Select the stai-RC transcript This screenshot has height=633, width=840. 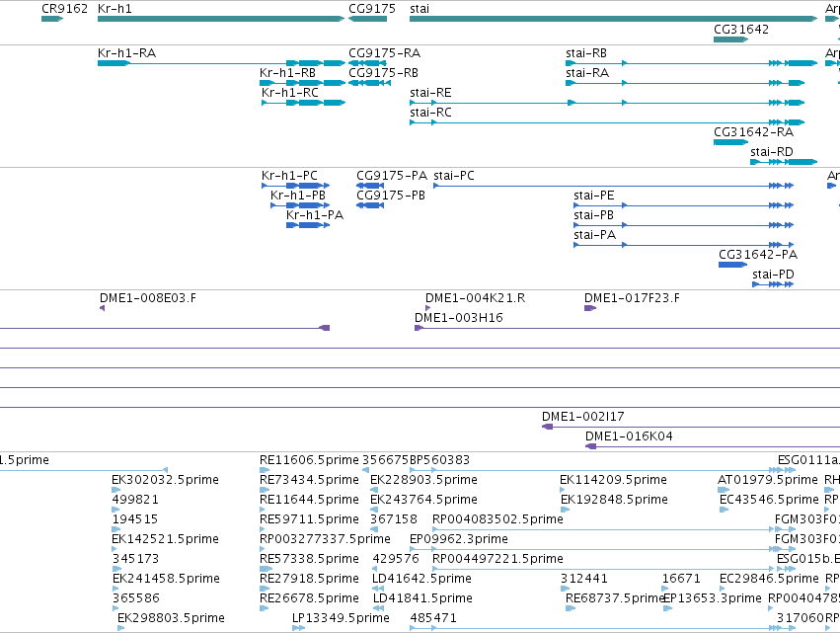pyautogui.click(x=607, y=122)
